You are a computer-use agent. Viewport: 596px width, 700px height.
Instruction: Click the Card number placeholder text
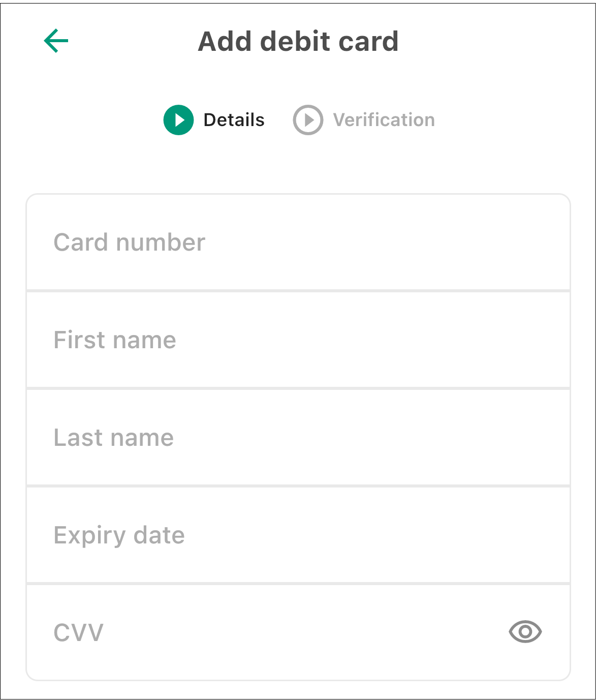130,242
